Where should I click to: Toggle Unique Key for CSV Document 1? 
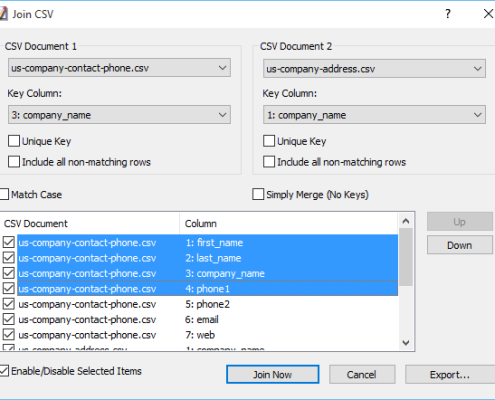[x=14, y=141]
